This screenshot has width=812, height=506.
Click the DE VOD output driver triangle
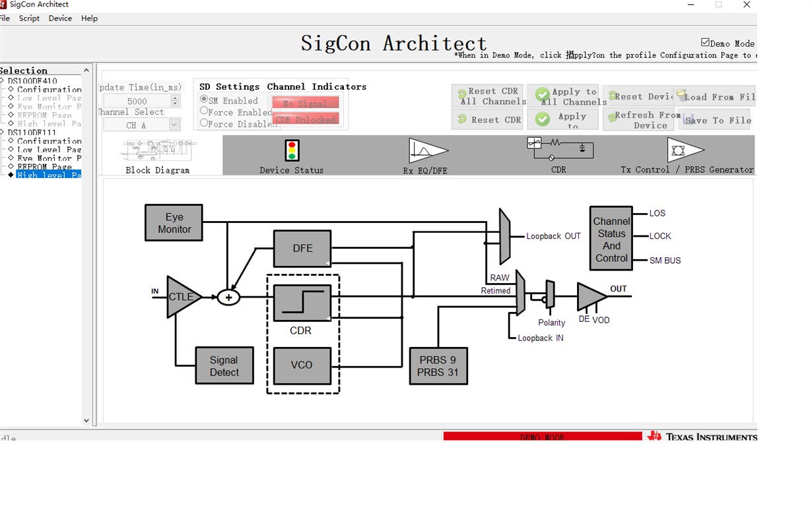coord(592,296)
